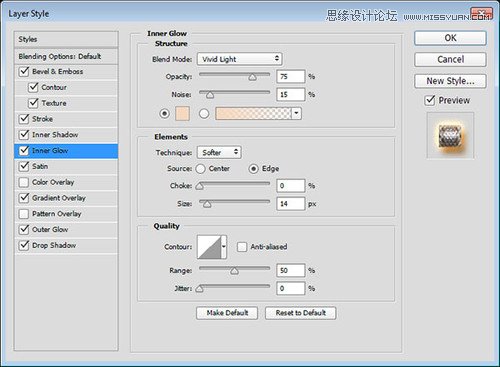Click the Opacity value field
The height and width of the screenshot is (367, 500).
(291, 77)
